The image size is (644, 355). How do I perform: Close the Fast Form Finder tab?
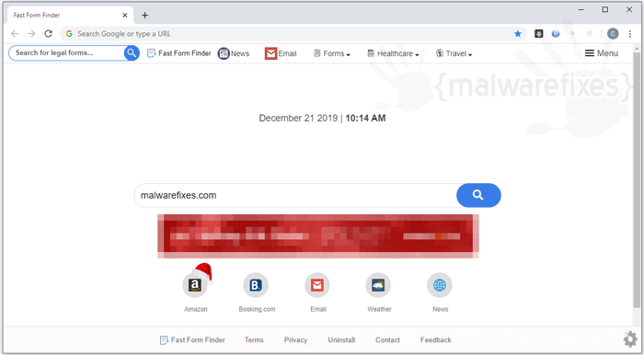click(125, 16)
